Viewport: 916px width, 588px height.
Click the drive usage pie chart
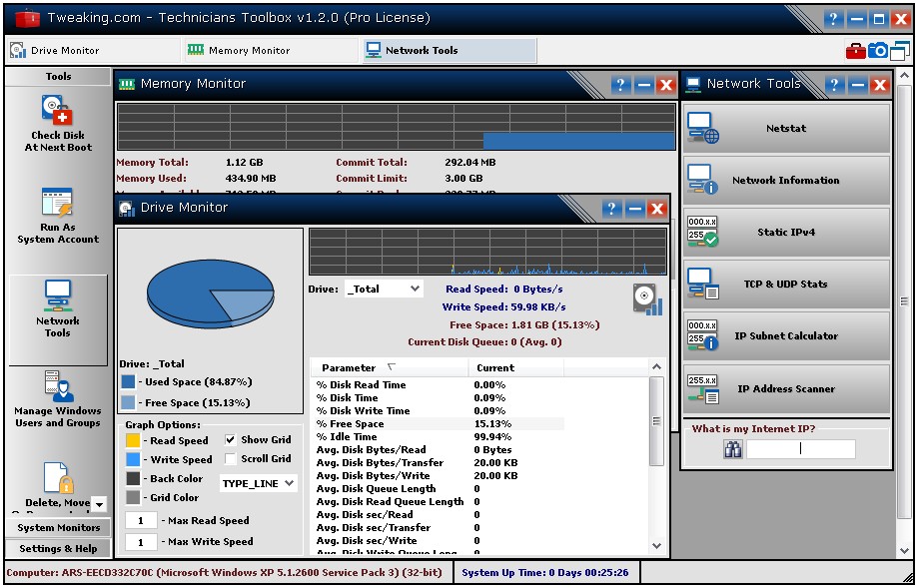pos(211,294)
